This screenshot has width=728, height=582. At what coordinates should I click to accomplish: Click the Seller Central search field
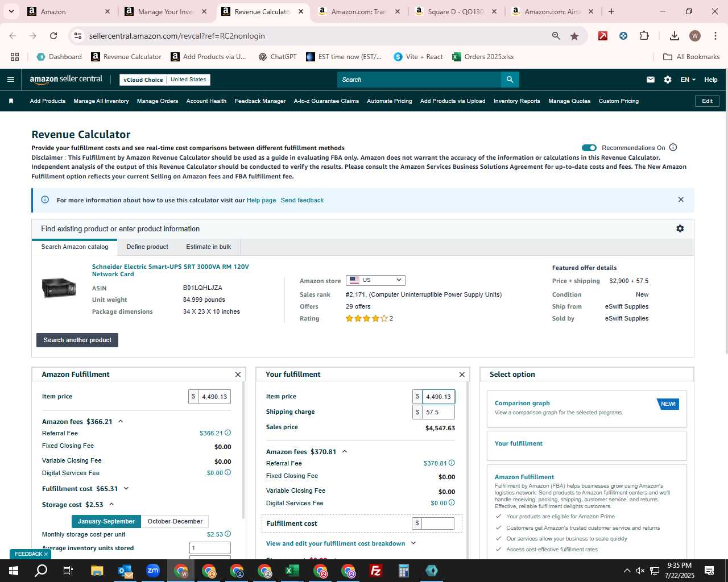[419, 80]
